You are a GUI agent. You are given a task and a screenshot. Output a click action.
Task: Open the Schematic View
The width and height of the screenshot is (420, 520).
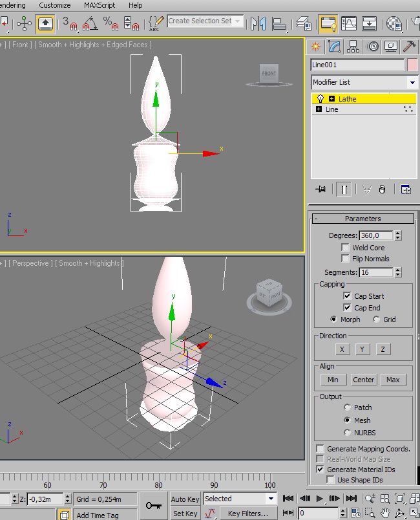pyautogui.click(x=369, y=23)
